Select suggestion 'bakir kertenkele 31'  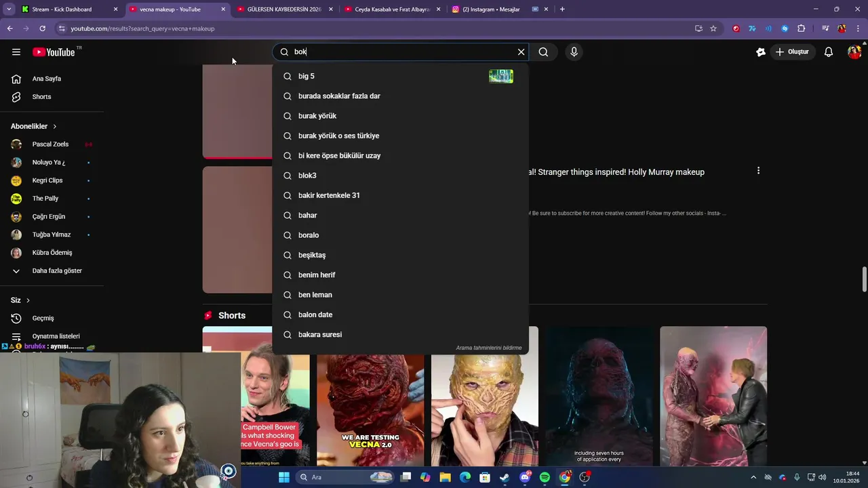point(400,196)
